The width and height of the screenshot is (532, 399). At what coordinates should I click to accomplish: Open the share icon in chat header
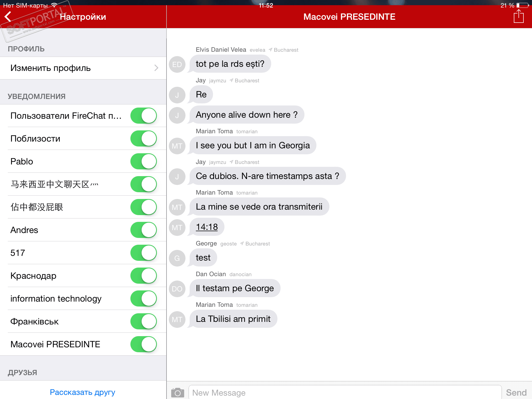pyautogui.click(x=518, y=16)
